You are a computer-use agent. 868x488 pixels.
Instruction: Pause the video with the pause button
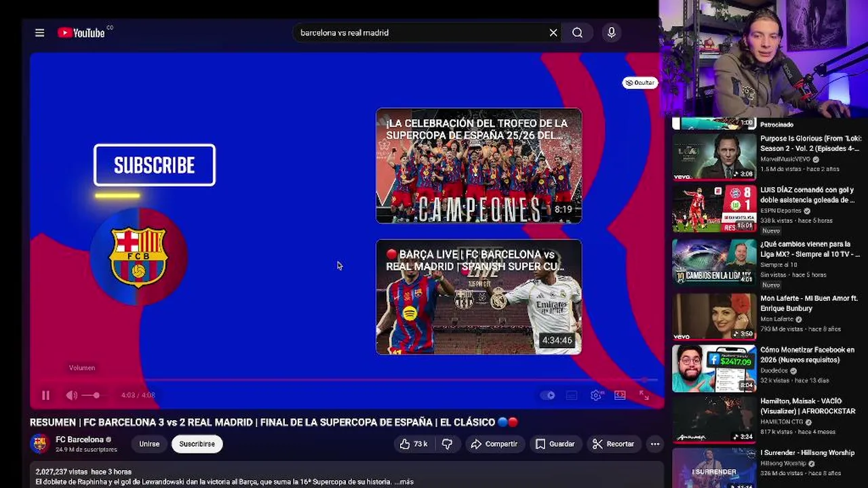(45, 395)
